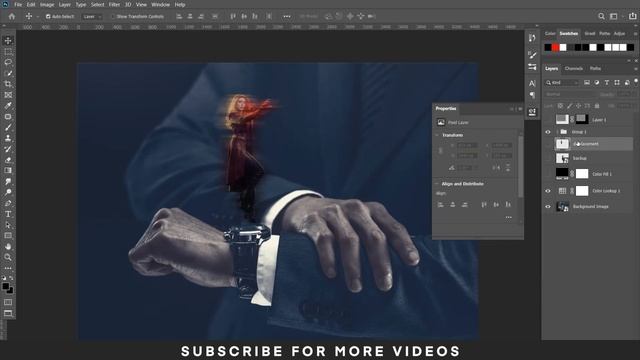
Task: Hide the Background Image layer
Action: pyautogui.click(x=548, y=207)
